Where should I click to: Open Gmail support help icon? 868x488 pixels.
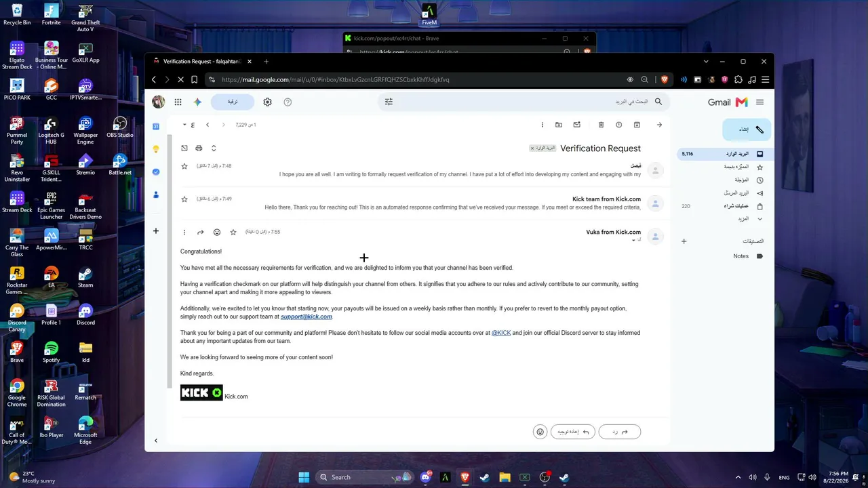(288, 102)
